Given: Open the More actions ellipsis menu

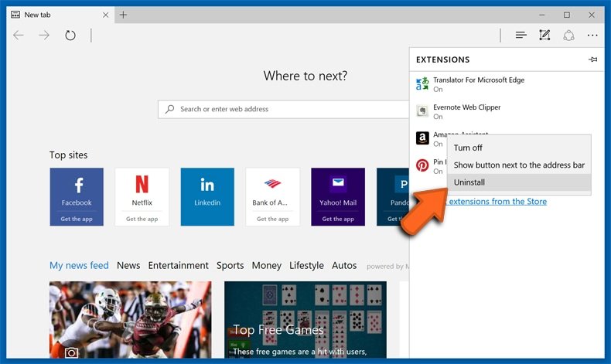Looking at the screenshot, I should [592, 36].
